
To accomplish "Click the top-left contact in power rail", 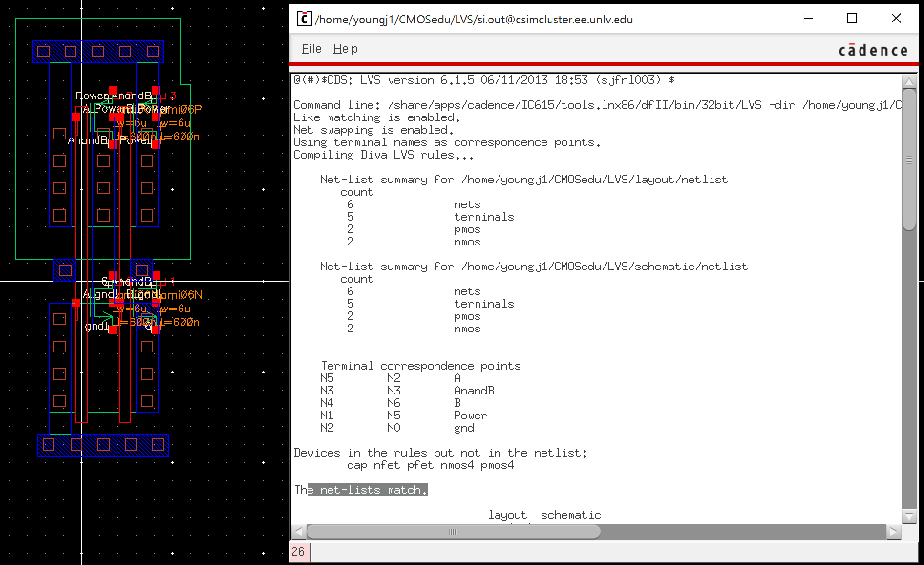I will (x=43, y=52).
